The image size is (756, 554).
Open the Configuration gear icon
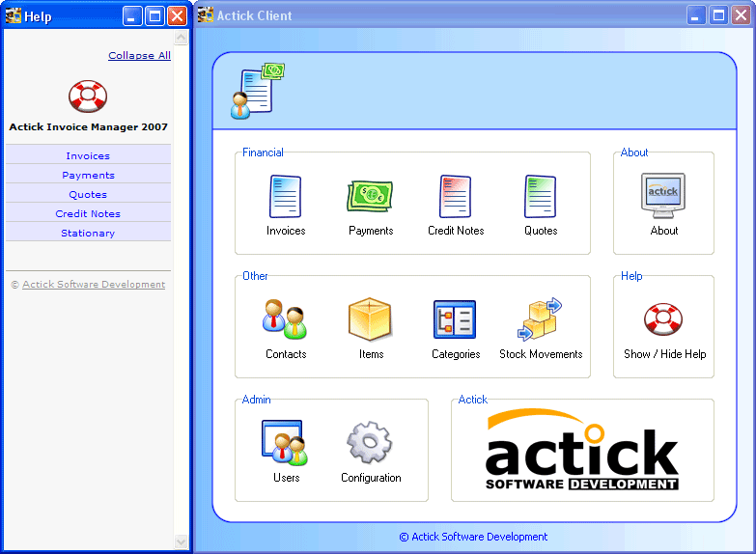point(370,443)
